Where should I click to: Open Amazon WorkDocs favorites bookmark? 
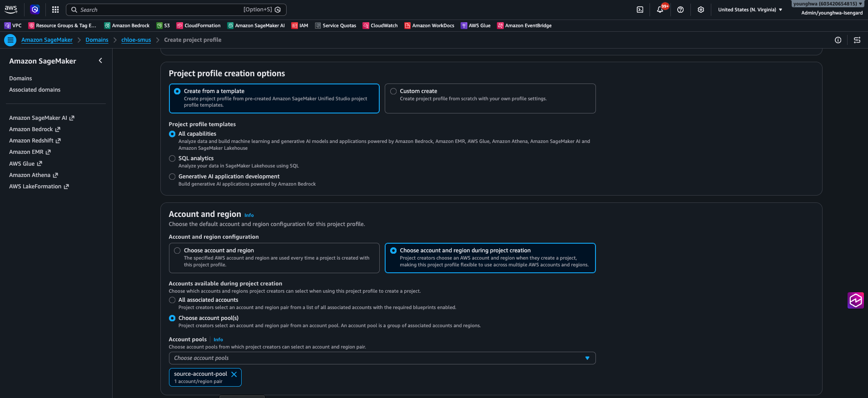coord(429,25)
